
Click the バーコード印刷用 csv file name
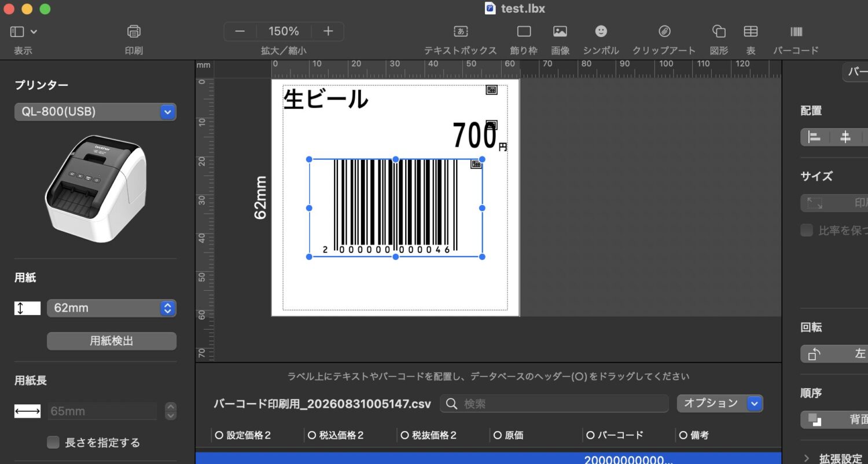pyautogui.click(x=322, y=404)
